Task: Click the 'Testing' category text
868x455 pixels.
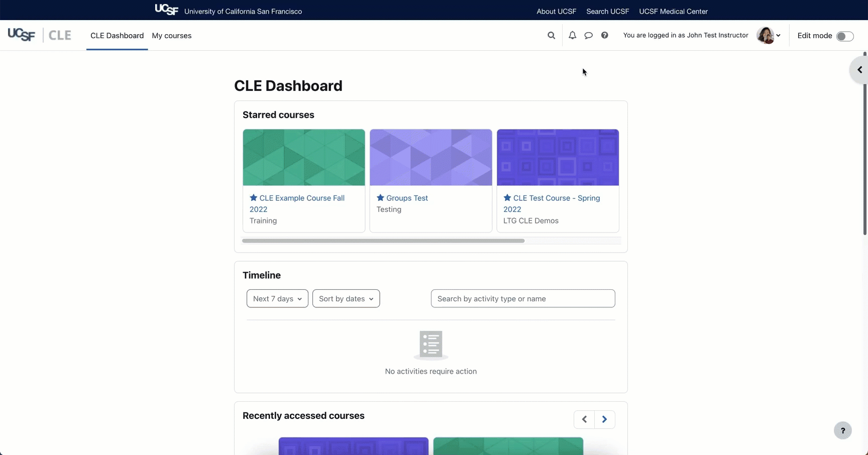Action: tap(389, 209)
